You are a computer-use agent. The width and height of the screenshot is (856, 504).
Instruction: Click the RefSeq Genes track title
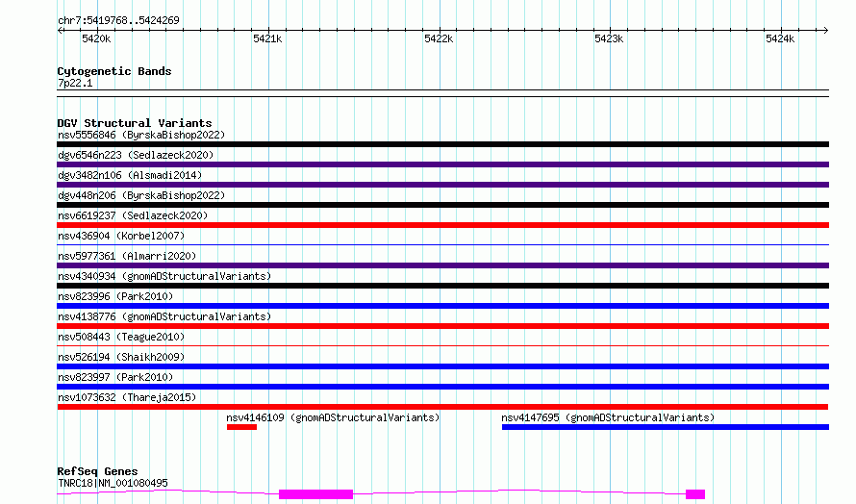[x=97, y=471]
